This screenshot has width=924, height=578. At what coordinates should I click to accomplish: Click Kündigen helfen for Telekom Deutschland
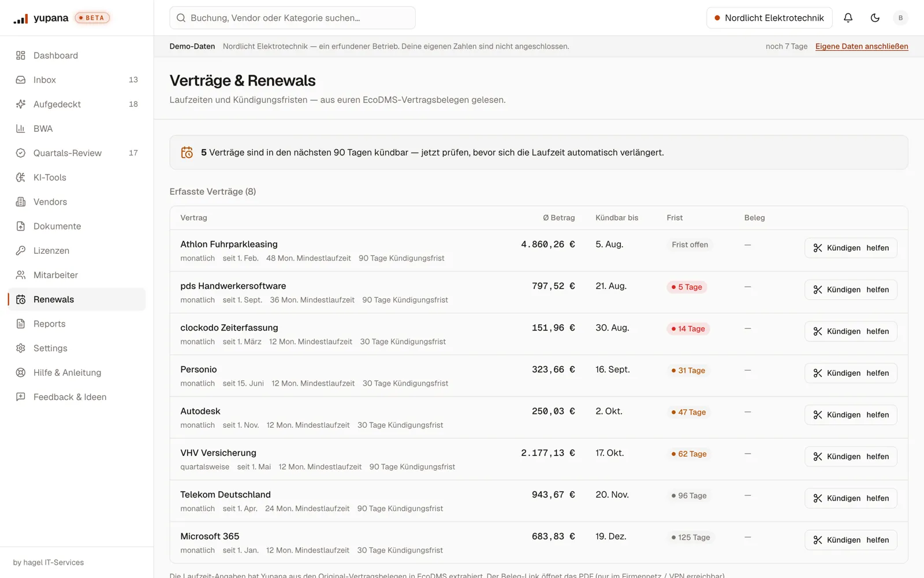point(851,498)
